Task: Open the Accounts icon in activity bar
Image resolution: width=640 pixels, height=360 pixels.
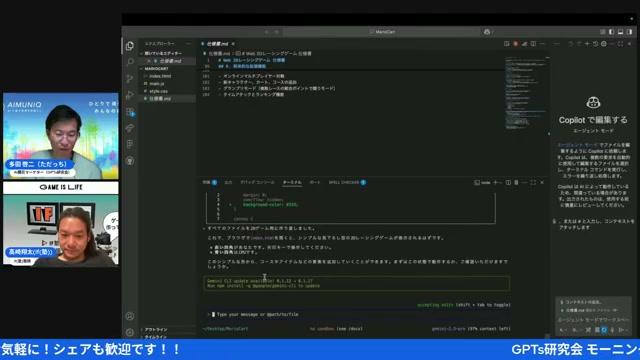Action: click(130, 316)
